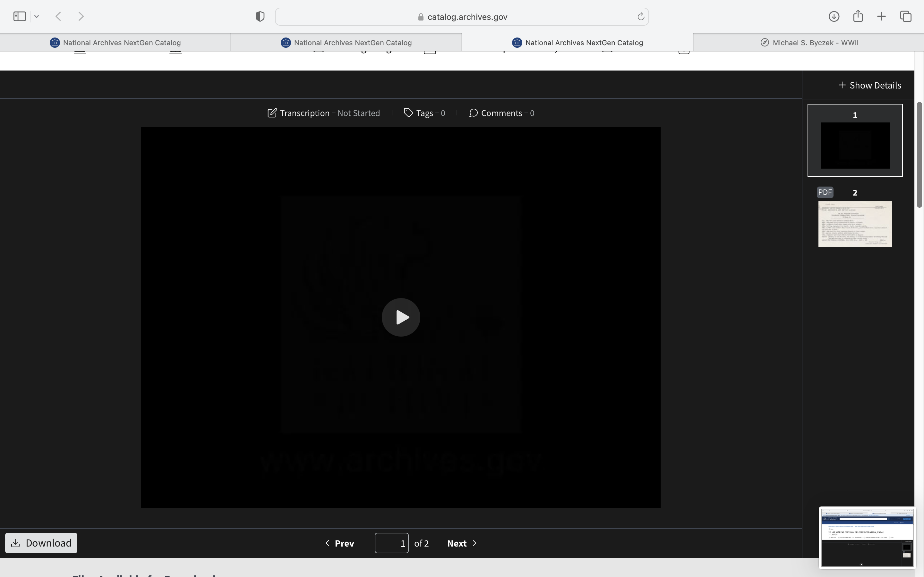
Task: Open a new Safari tab
Action: tap(881, 16)
